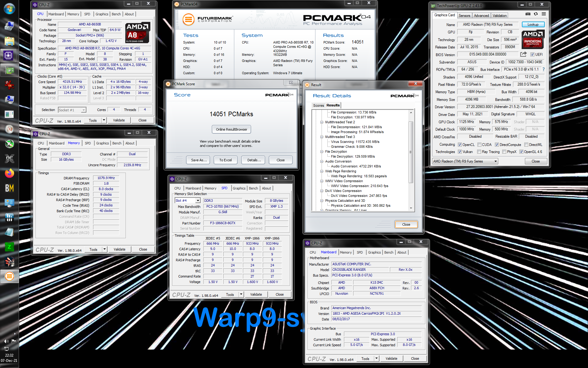Image resolution: width=588 pixels, height=368 pixels.
Task: Switch to the Sensors tab in GPU-Z
Action: tap(464, 16)
